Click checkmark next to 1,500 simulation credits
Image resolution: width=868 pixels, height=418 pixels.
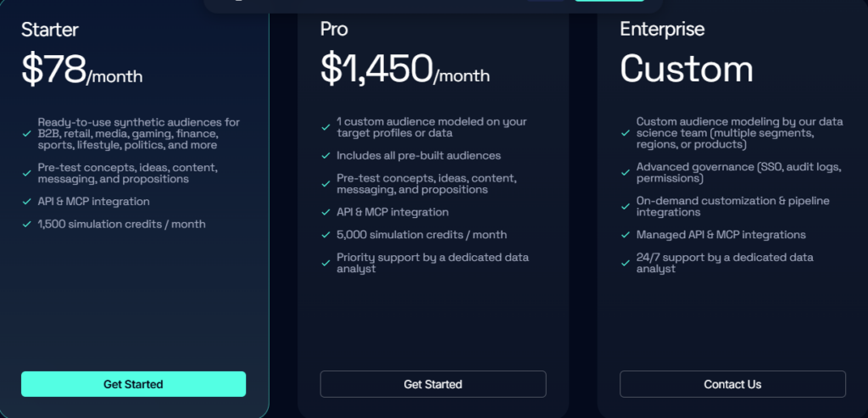(x=26, y=224)
